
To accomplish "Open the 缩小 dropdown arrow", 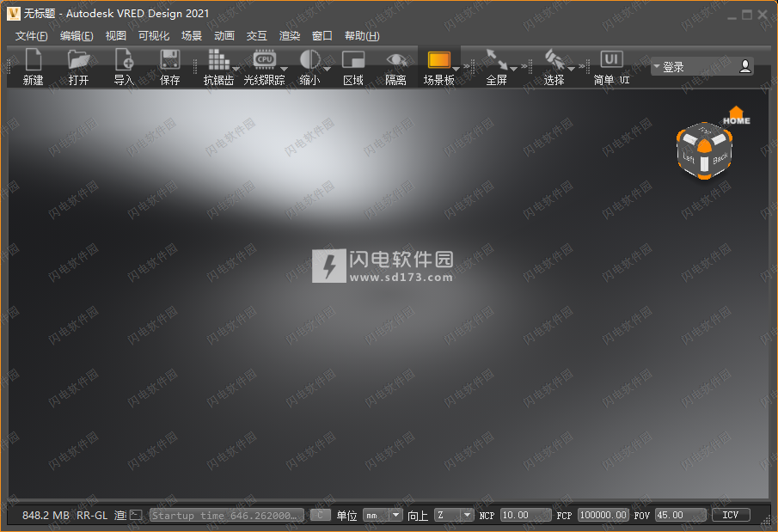I will [x=327, y=69].
